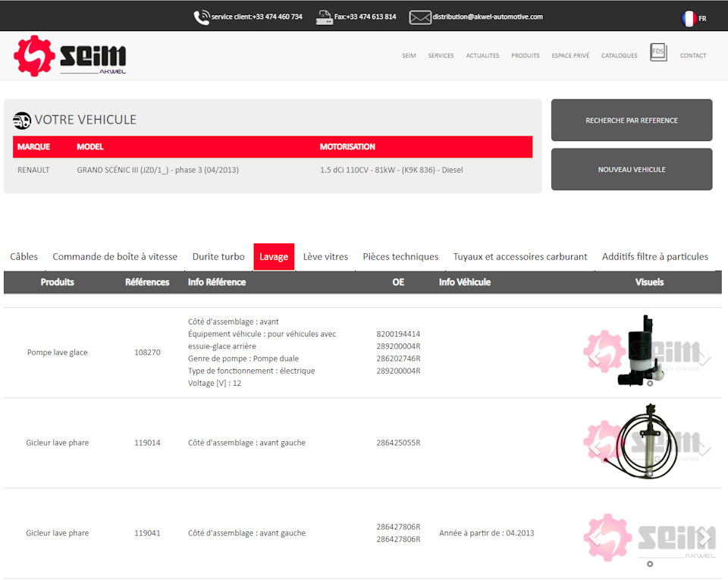Click OE number 286202746R

[x=398, y=359]
